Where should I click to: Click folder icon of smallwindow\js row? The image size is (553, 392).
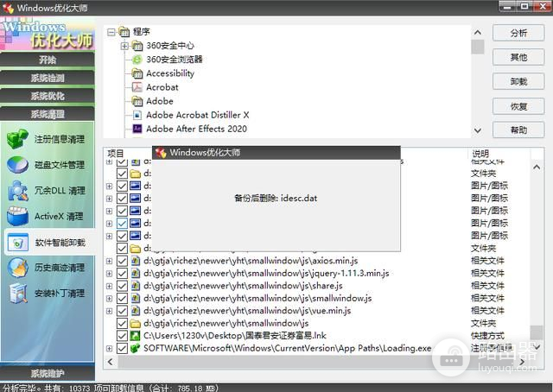135,323
